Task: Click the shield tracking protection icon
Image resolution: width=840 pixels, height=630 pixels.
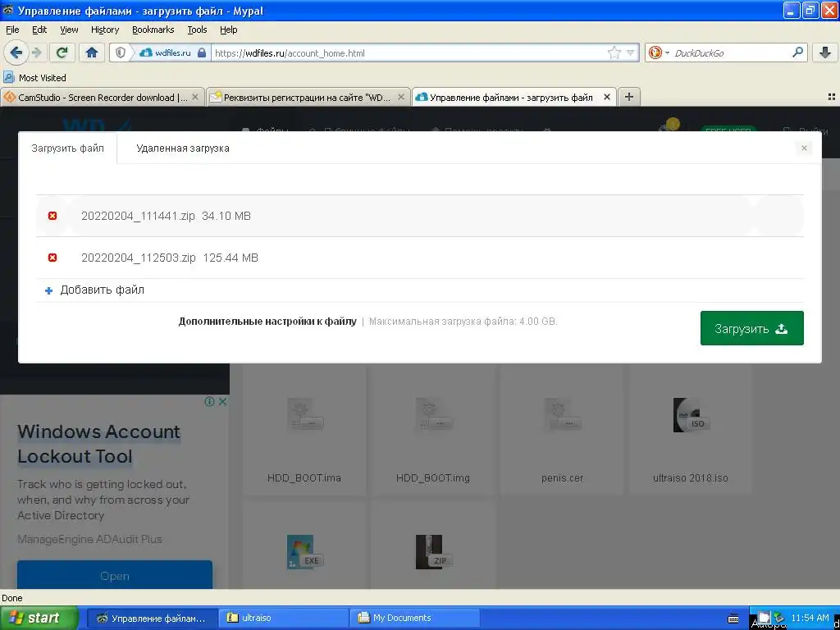Action: coord(121,52)
